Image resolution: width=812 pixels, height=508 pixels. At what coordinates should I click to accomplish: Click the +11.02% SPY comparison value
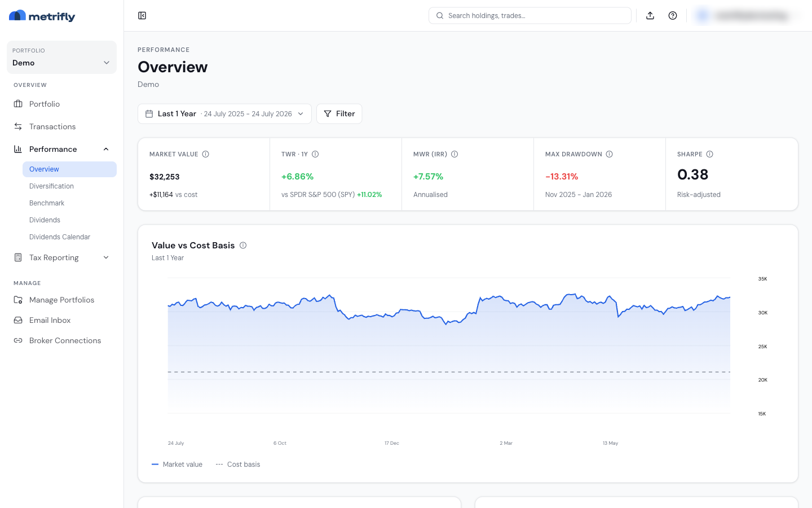point(369,195)
